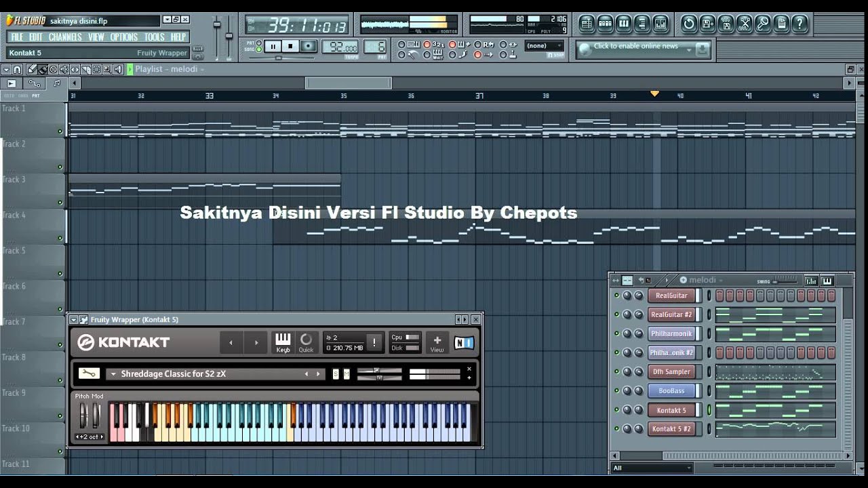The height and width of the screenshot is (488, 868).
Task: Open the FL Studio title bar dropdown arrow
Action: point(167,20)
